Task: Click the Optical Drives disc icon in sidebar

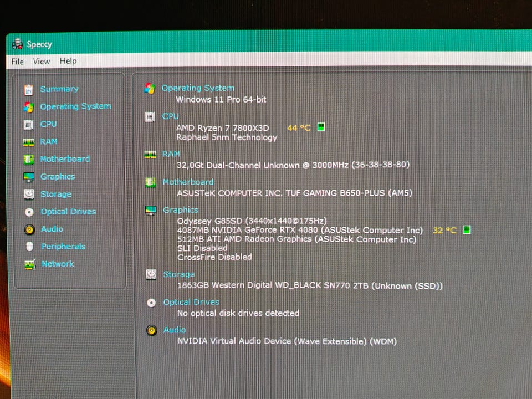Action: (29, 212)
